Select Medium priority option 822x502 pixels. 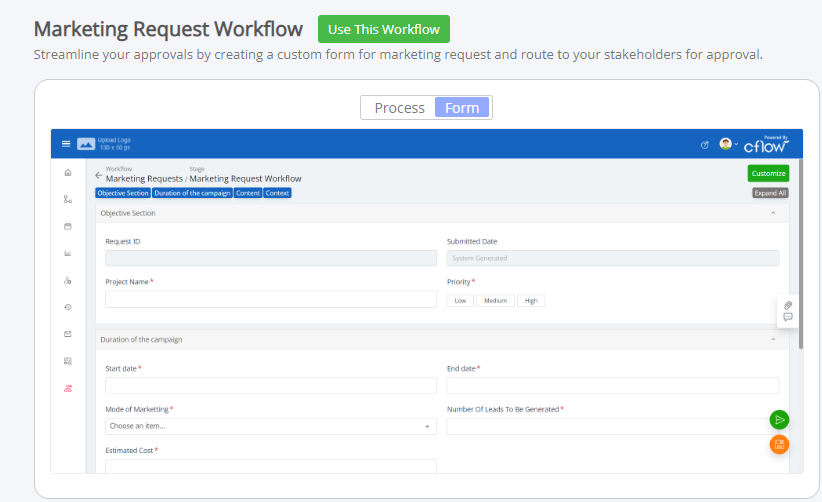pos(495,301)
